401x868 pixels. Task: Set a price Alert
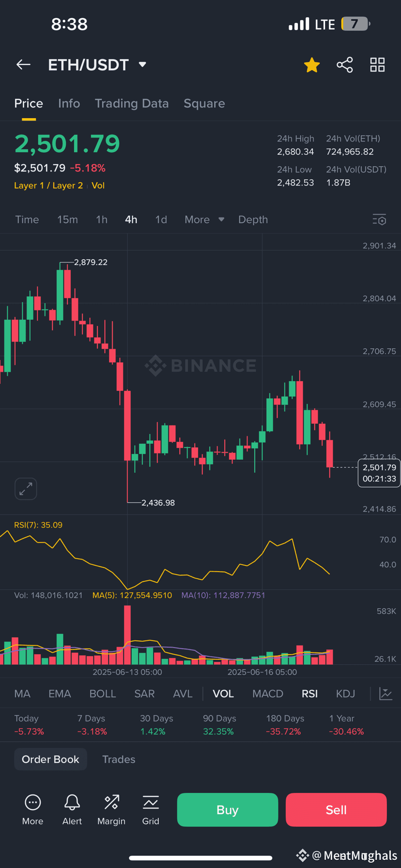click(72, 810)
